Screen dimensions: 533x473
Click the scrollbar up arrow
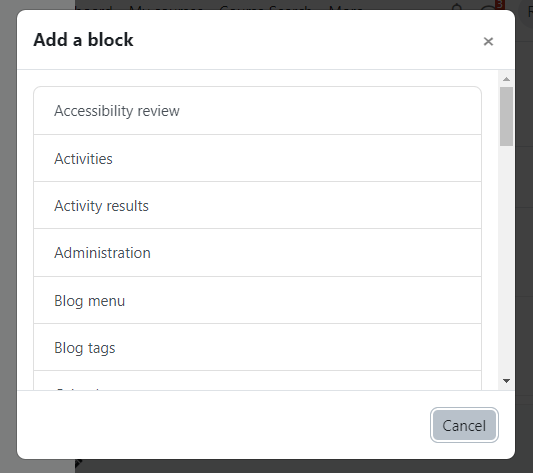[506, 79]
